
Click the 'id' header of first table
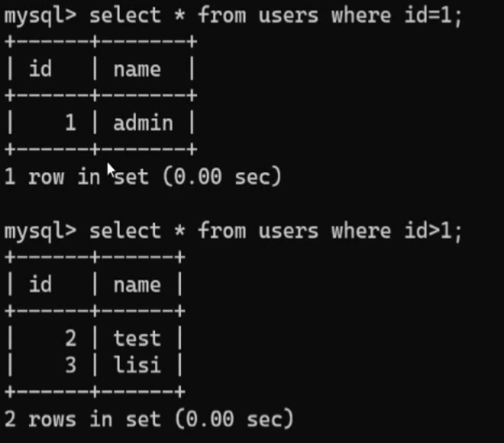click(x=40, y=69)
